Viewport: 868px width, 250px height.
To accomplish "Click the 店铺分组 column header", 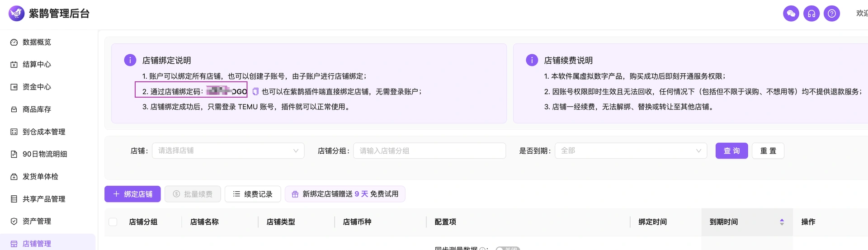I will (143, 222).
